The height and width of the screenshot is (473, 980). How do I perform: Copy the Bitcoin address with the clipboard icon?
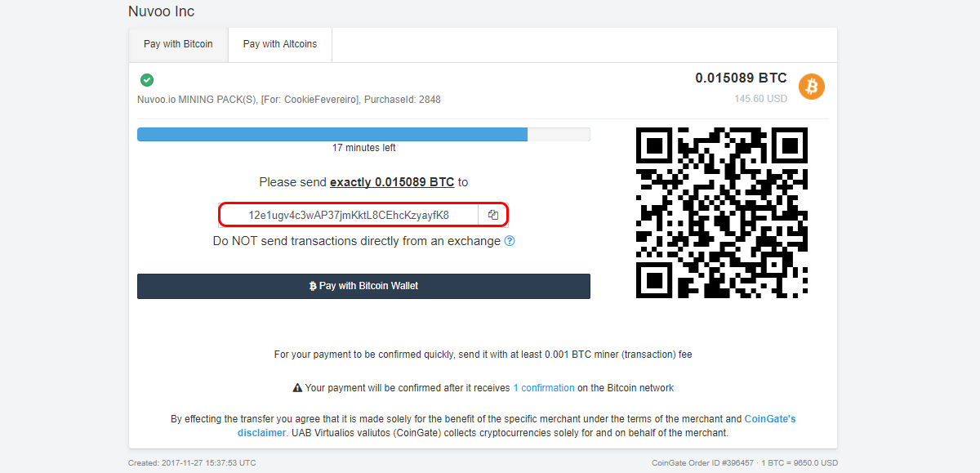(493, 215)
